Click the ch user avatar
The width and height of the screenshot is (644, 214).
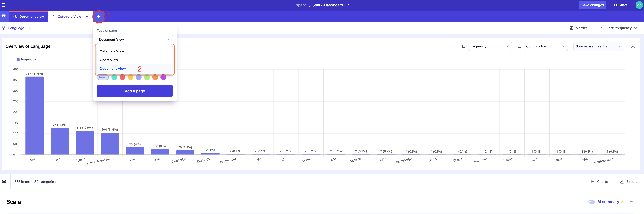(639, 5)
